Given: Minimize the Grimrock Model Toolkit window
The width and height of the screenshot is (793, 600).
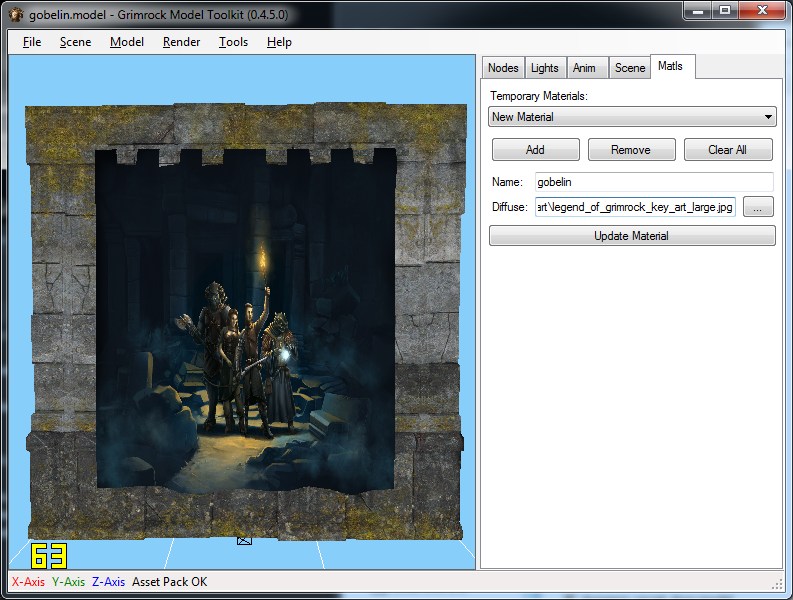Looking at the screenshot, I should [x=698, y=10].
